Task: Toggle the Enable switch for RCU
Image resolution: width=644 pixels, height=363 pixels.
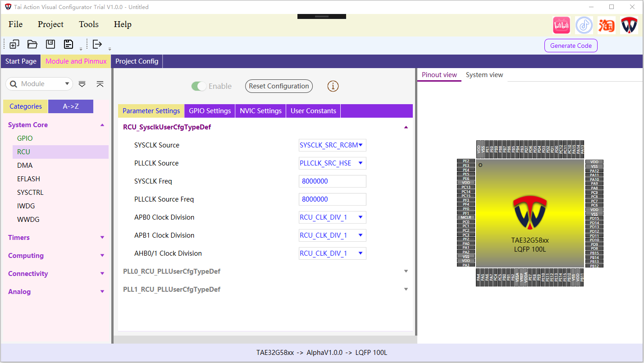Action: tap(199, 86)
